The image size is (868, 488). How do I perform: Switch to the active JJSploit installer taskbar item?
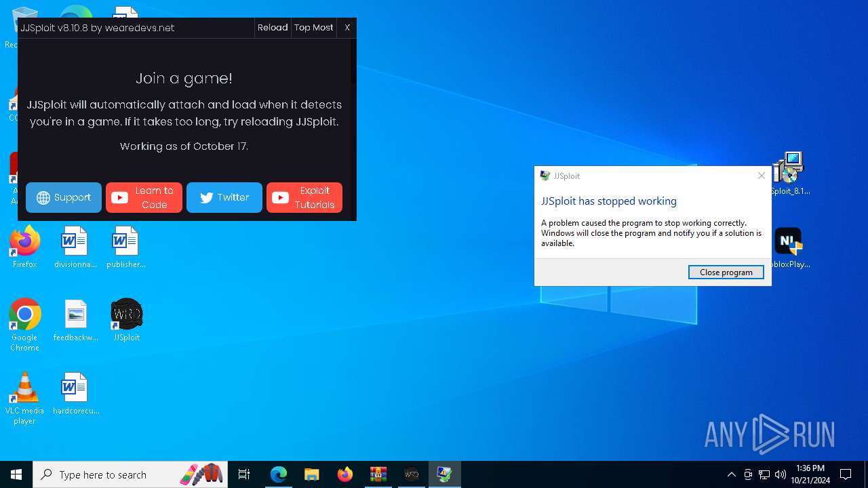(445, 474)
